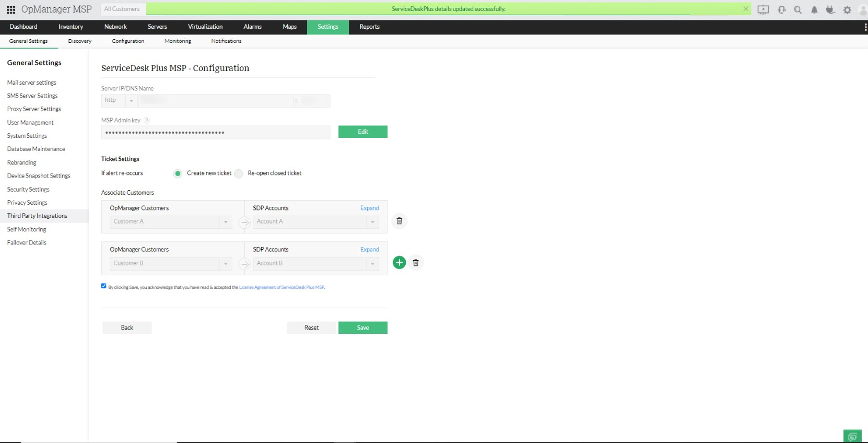
Task: Select the Re-open closed ticket radio option
Action: [239, 173]
